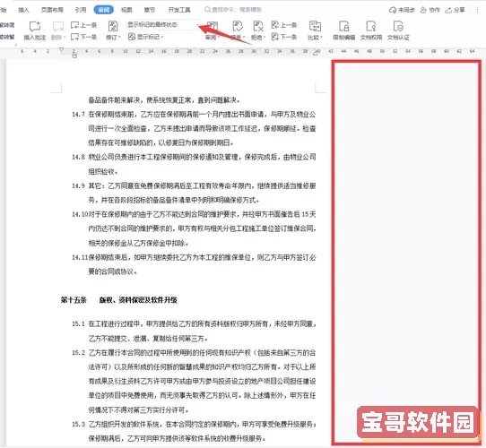Select the active 审阅 tab
Viewport: 486px width, 448px height.
pyautogui.click(x=103, y=10)
